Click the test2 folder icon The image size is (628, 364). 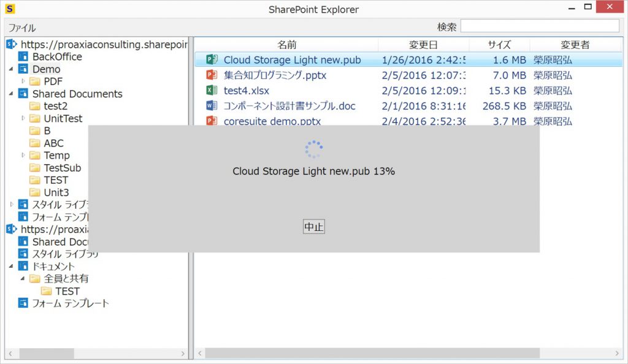35,106
